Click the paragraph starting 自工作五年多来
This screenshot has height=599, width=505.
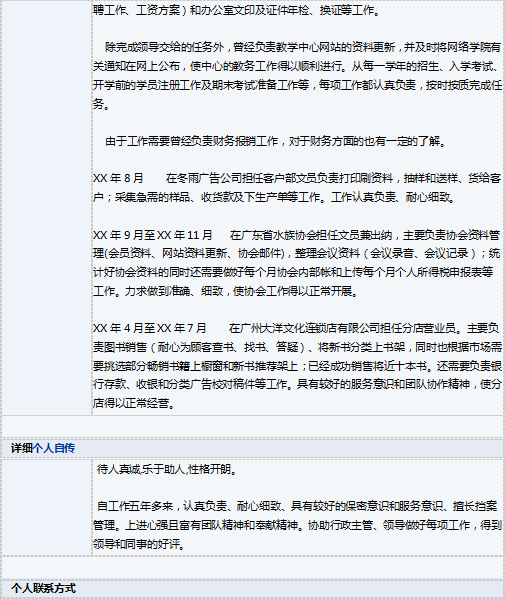tap(297, 525)
